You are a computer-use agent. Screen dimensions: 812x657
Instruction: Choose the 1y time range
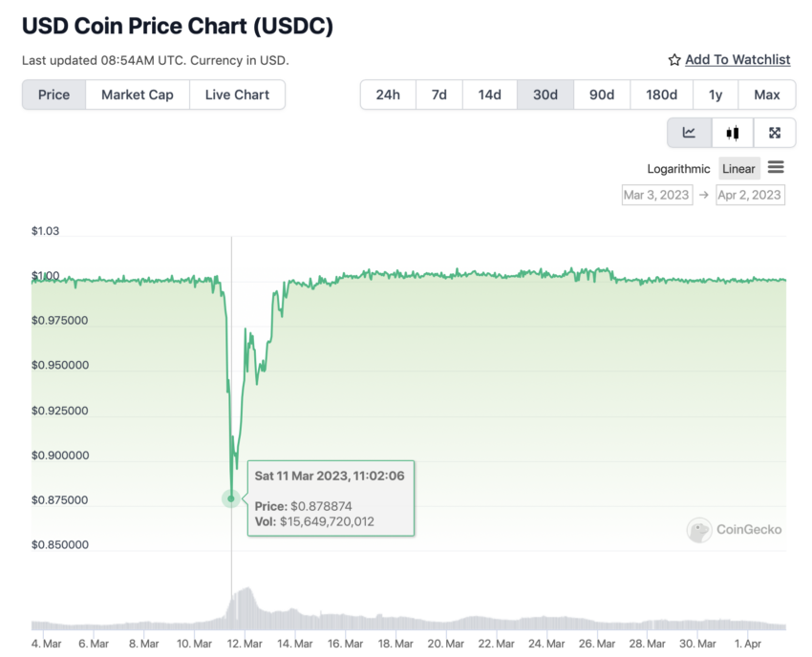point(716,95)
